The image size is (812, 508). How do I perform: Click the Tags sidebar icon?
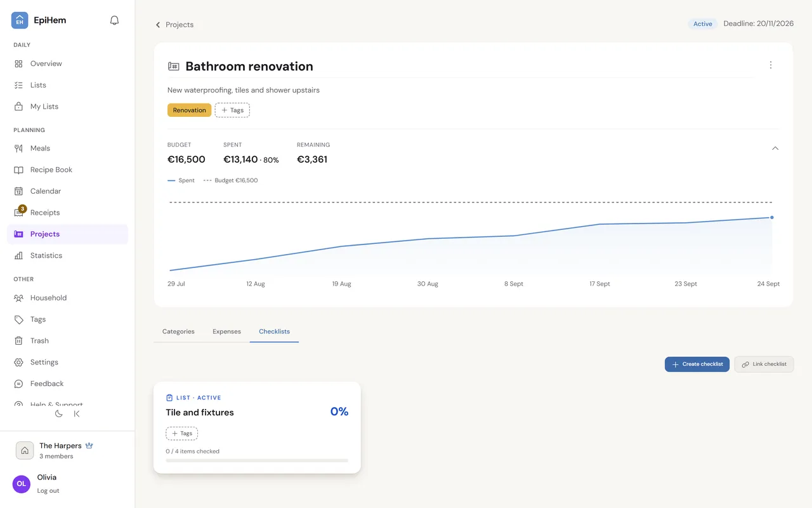(18, 319)
